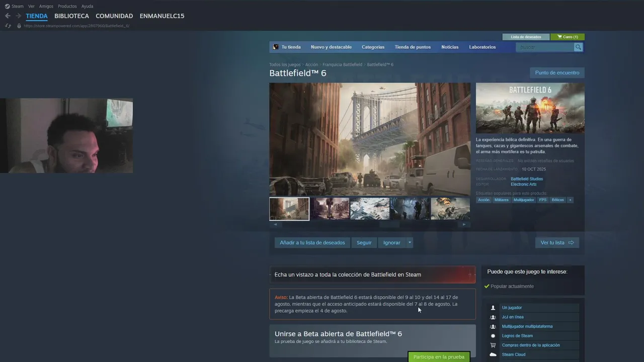The width and height of the screenshot is (644, 362).
Task: Select the second screenshot thumbnail
Action: tap(330, 209)
